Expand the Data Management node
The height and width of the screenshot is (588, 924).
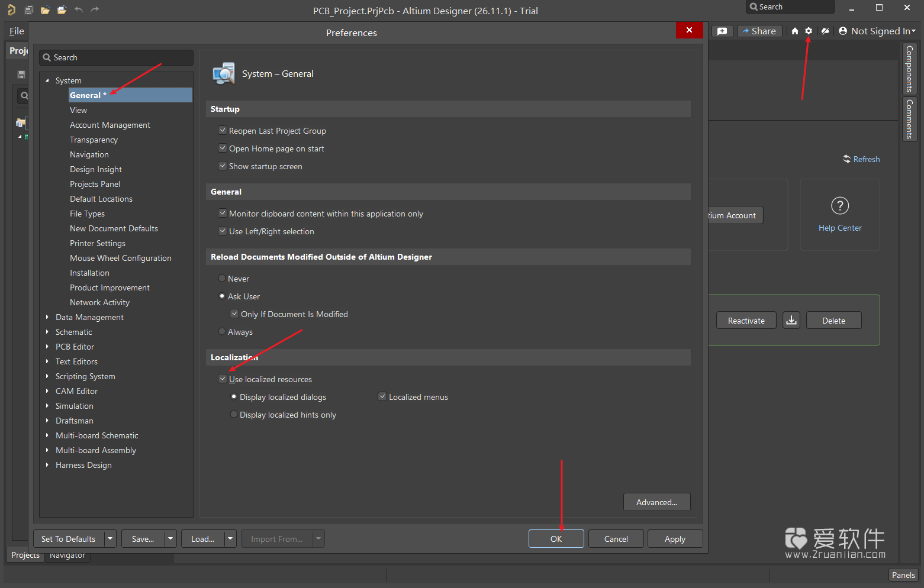click(x=47, y=317)
